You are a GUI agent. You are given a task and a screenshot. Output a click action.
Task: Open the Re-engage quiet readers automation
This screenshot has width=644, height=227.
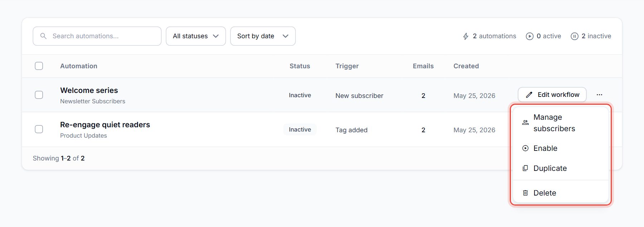105,125
